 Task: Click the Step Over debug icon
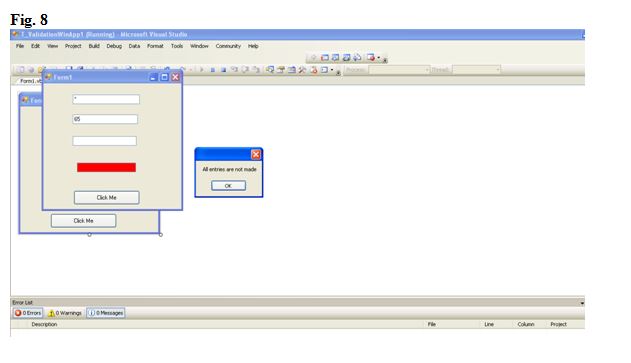click(x=245, y=70)
